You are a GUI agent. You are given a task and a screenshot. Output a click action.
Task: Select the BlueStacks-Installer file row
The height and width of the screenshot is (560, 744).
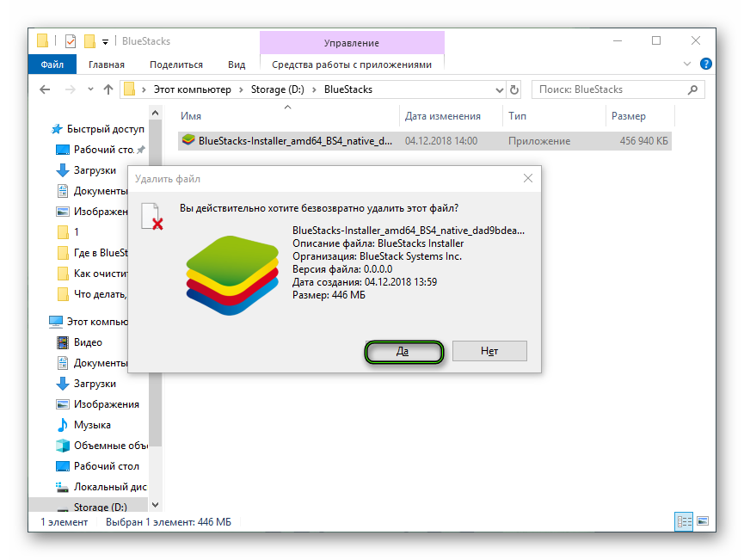pyautogui.click(x=425, y=141)
